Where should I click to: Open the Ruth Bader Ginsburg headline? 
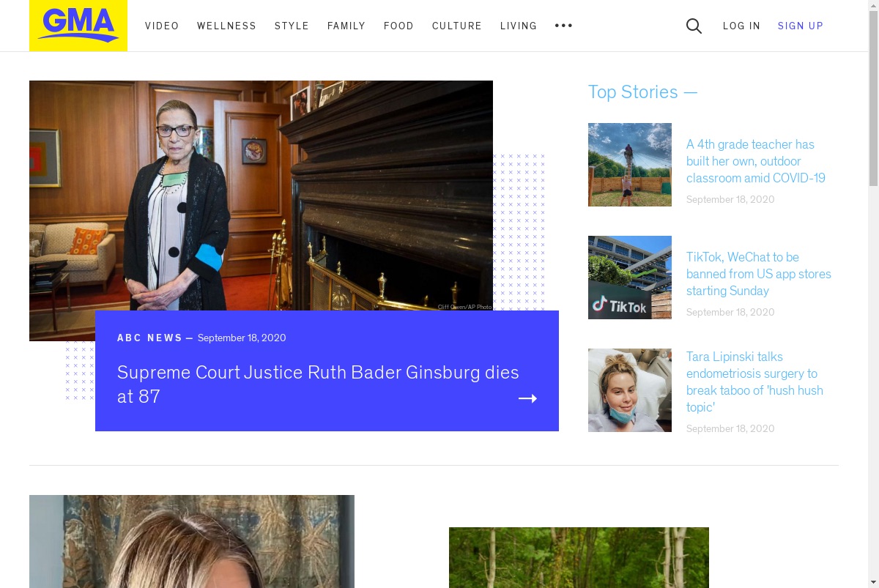pyautogui.click(x=318, y=384)
